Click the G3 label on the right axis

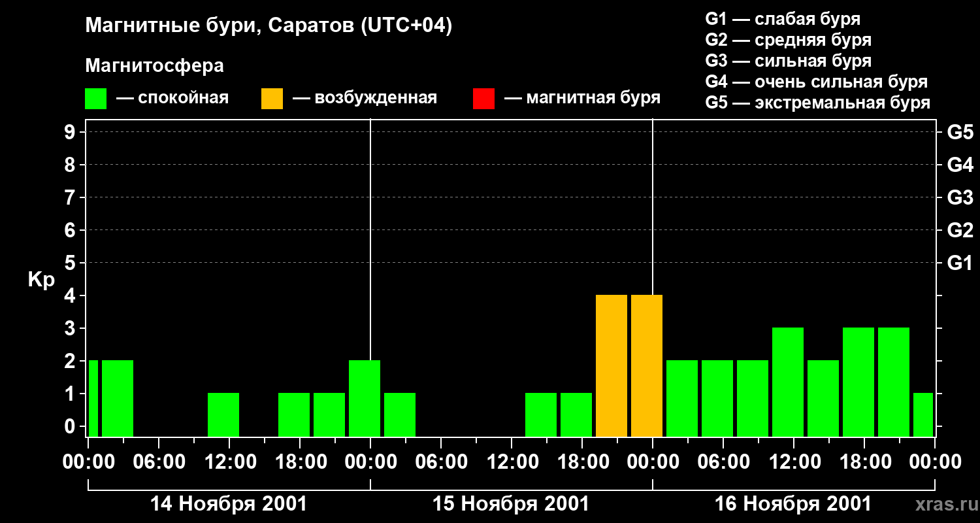[960, 197]
